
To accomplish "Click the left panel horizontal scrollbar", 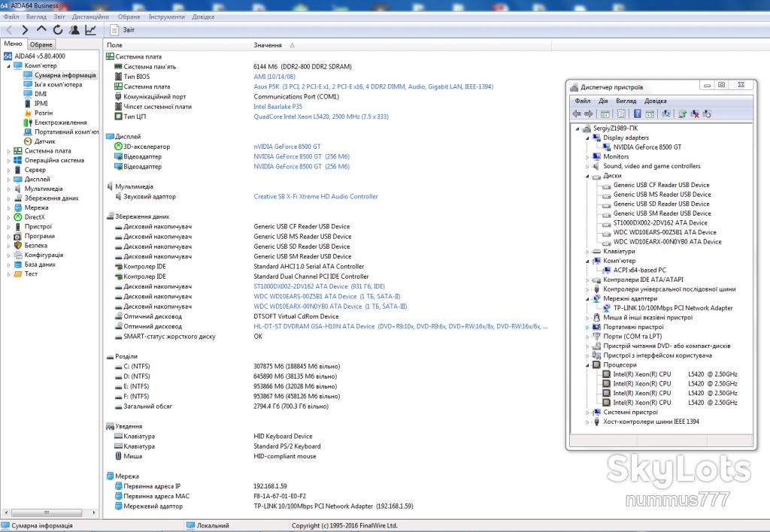I will pyautogui.click(x=47, y=512).
